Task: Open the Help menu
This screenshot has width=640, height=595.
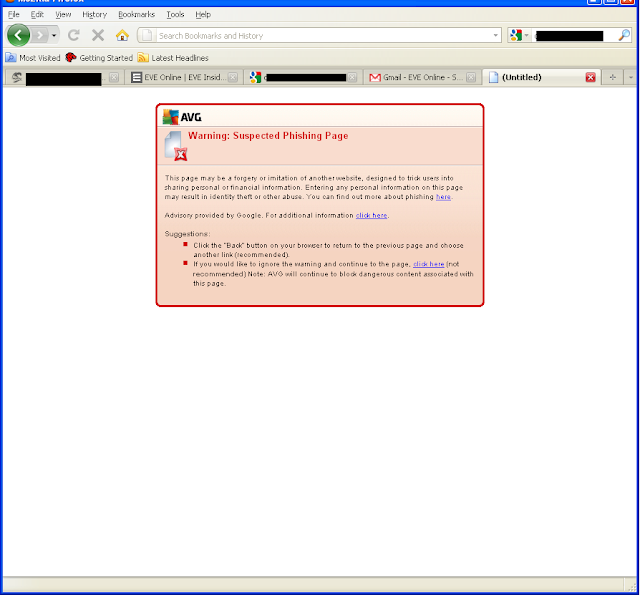Action: coord(203,14)
